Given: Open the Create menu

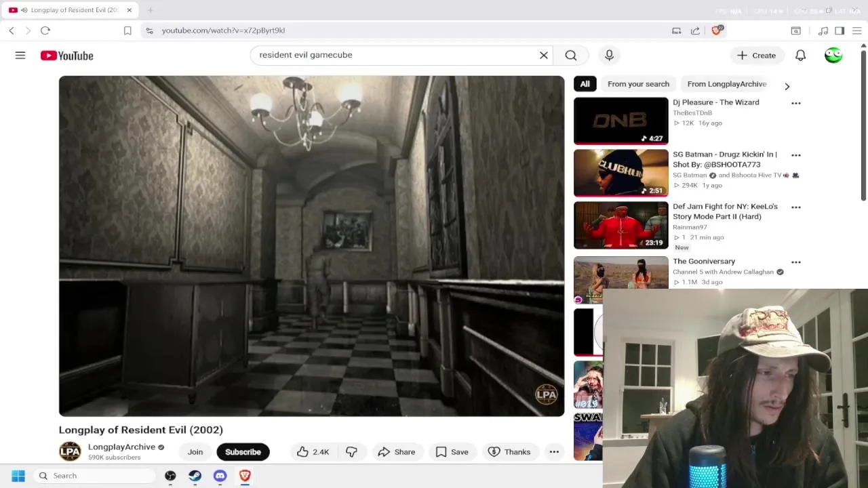Looking at the screenshot, I should point(756,56).
